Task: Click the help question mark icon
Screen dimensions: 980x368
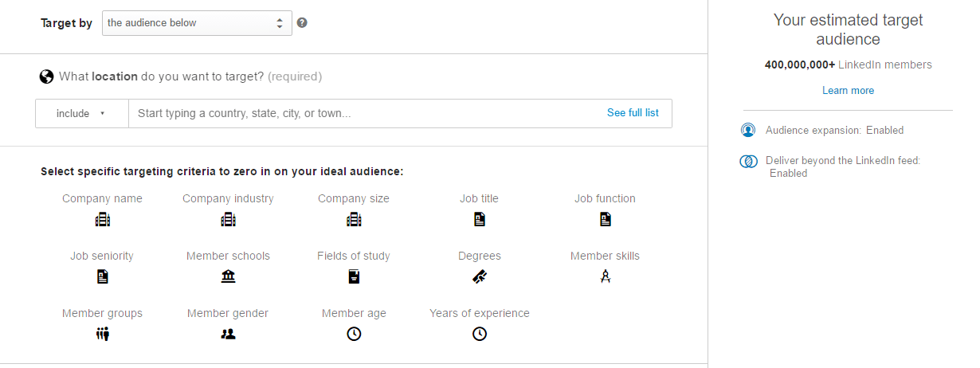Action: (x=302, y=23)
